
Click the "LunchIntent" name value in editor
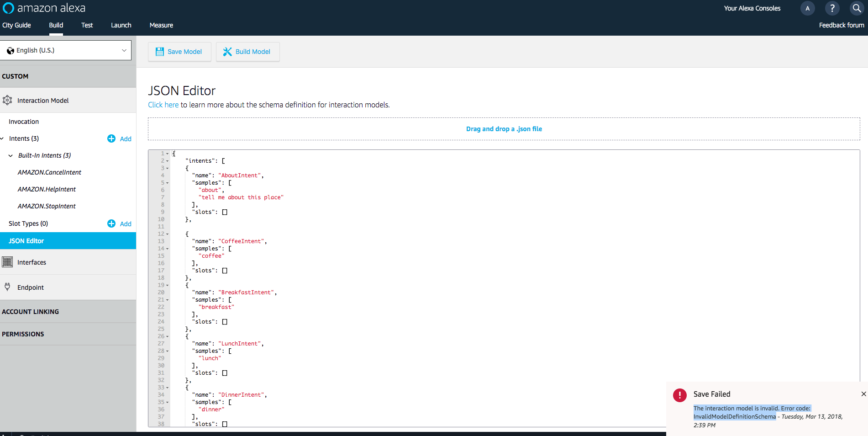239,344
